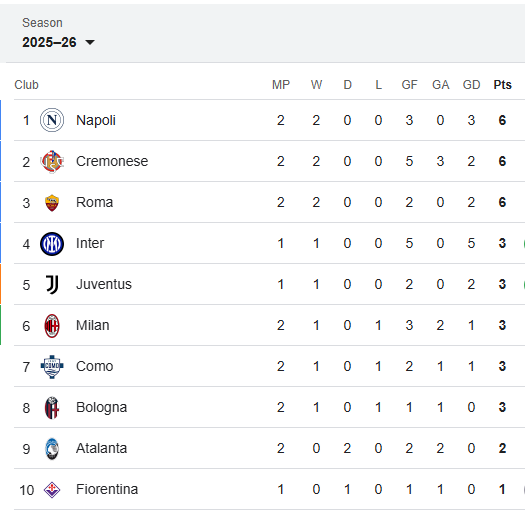The width and height of the screenshot is (525, 510).
Task: Click the Bologna club crest
Action: tap(52, 408)
